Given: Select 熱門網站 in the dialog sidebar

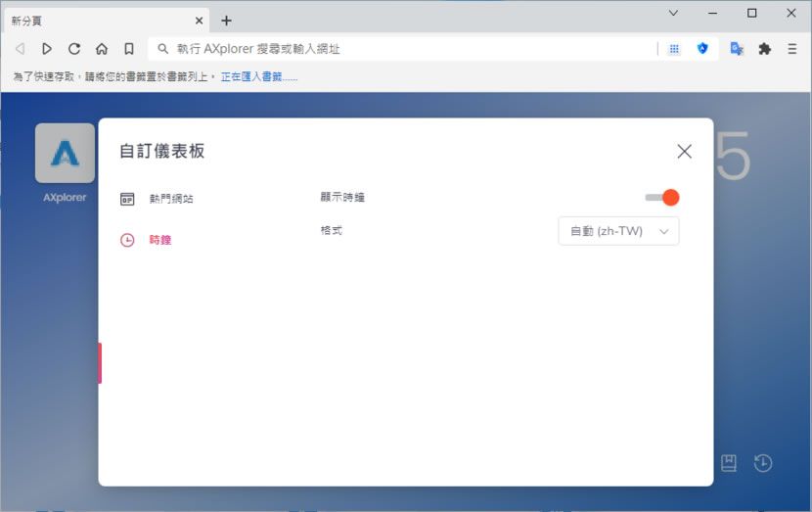Looking at the screenshot, I should 171,199.
